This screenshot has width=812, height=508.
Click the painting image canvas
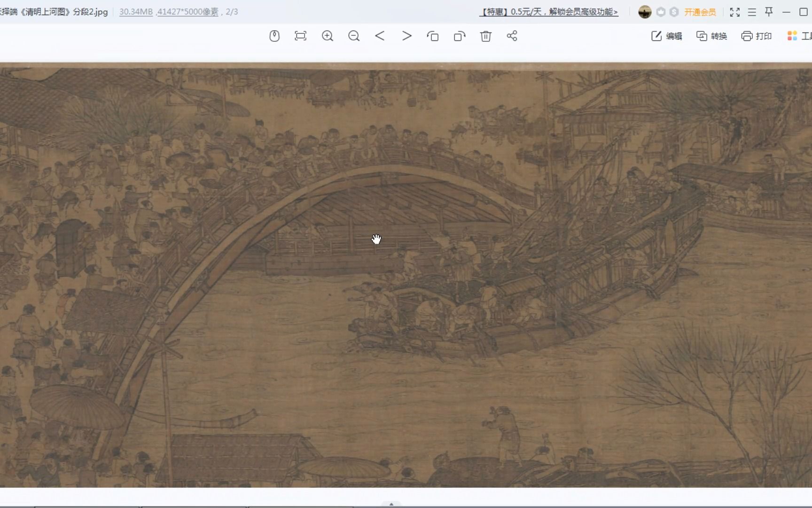click(406, 275)
